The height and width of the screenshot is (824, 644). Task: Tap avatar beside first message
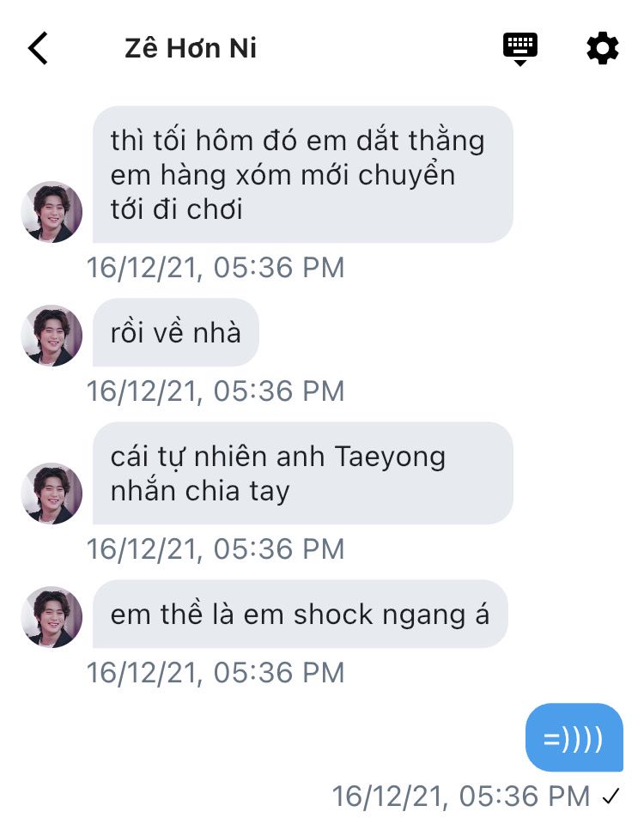(52, 212)
